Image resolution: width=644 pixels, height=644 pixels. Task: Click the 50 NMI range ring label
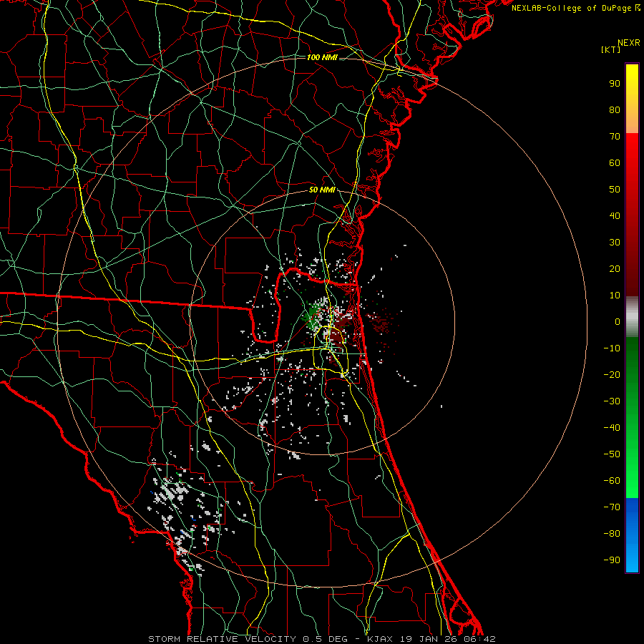pyautogui.click(x=322, y=190)
